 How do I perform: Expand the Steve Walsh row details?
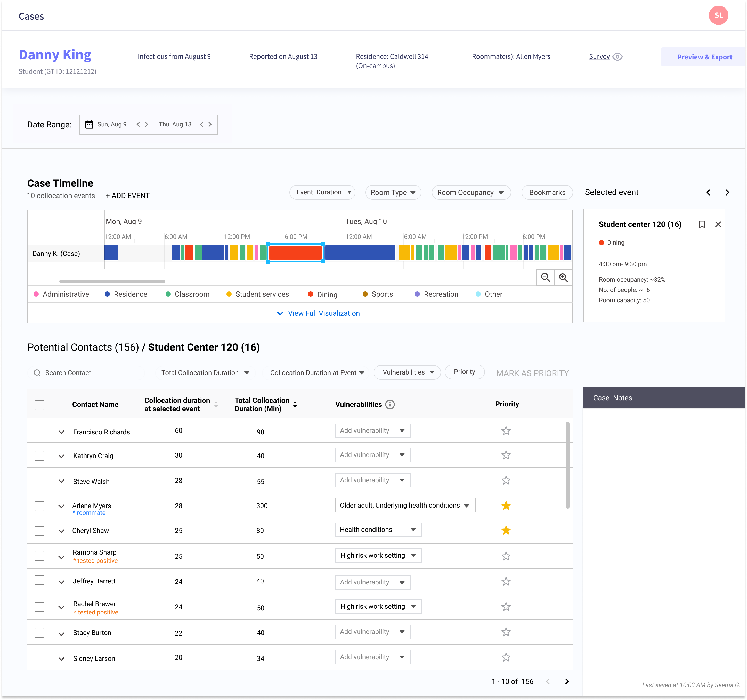click(61, 481)
